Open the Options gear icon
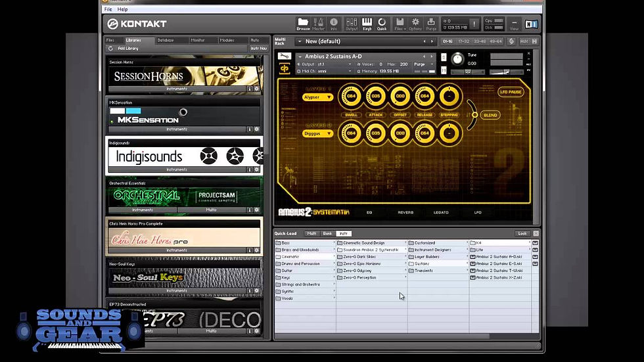Image resolution: width=644 pixels, height=362 pixels. coord(415,24)
